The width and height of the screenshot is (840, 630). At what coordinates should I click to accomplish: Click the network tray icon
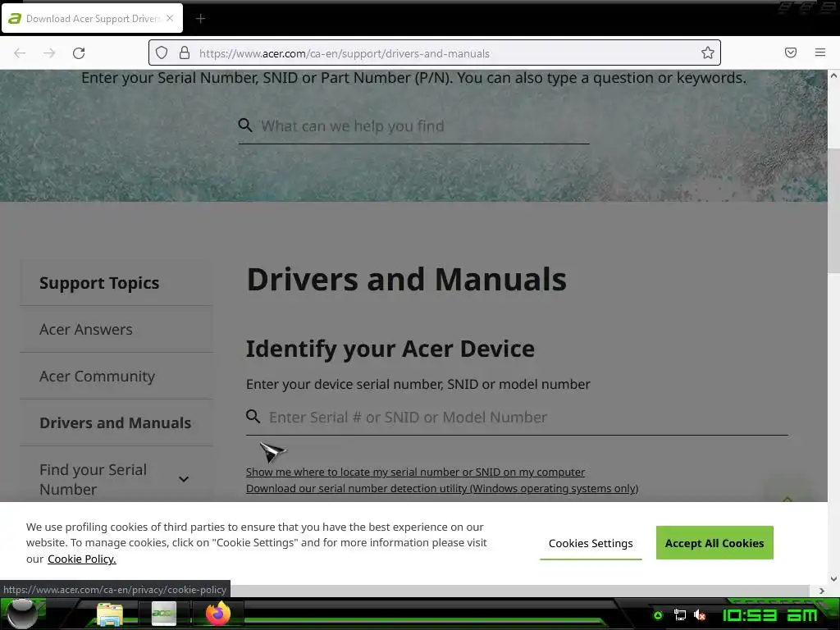point(679,615)
